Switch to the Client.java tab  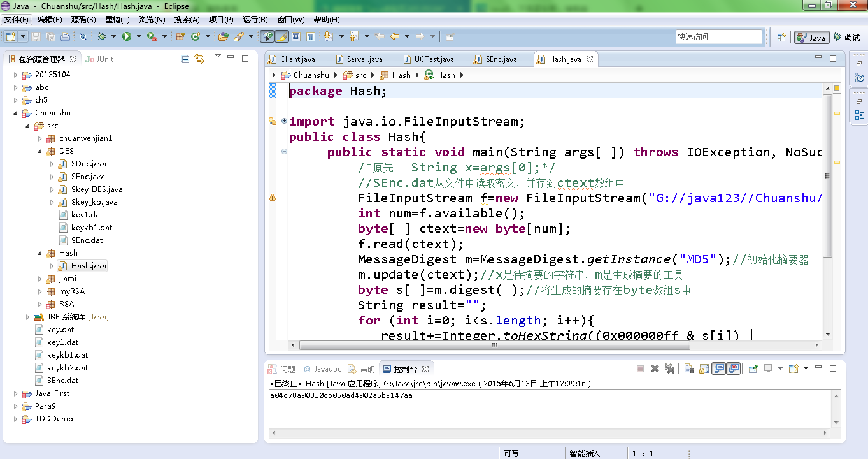(x=297, y=59)
